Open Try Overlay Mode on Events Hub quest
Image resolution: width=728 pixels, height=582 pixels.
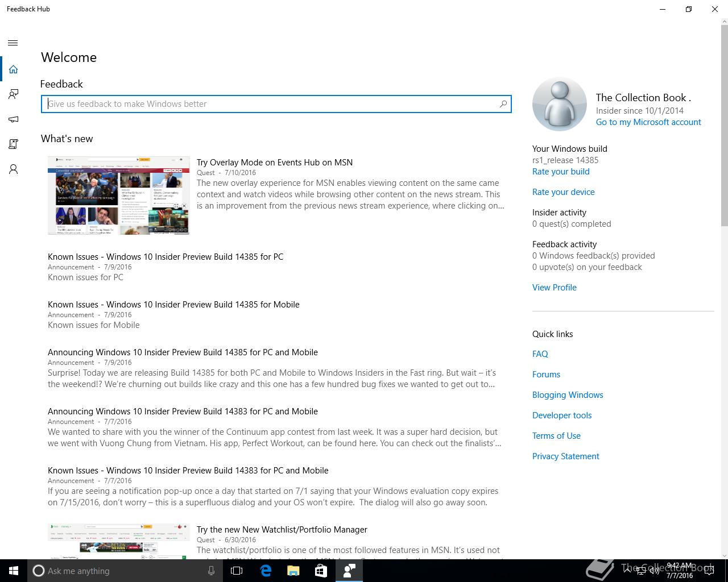pyautogui.click(x=275, y=163)
